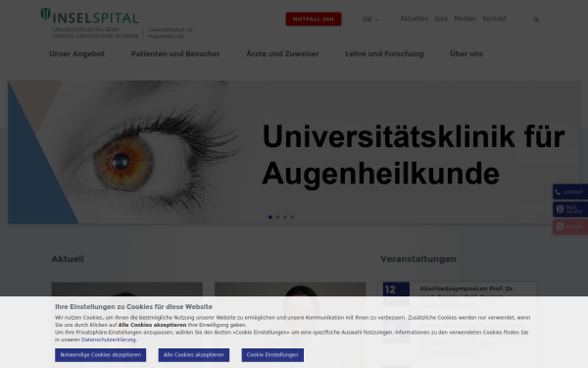Open the second Aktuell news thumbnail
The image size is (588, 368).
290,325
